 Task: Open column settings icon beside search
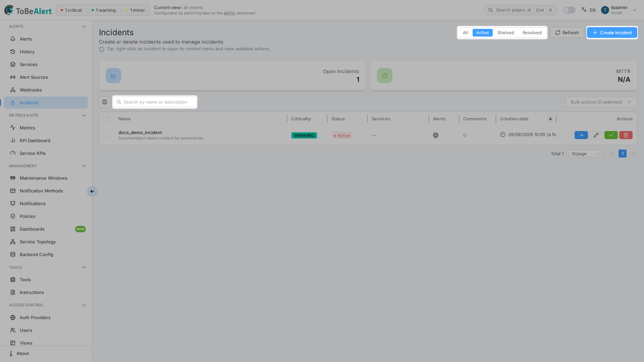[x=105, y=102]
